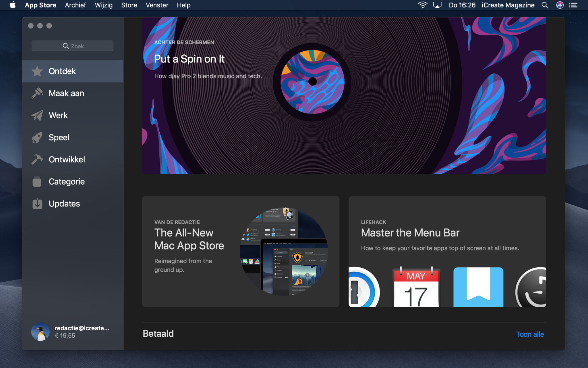Open Ontwikkel hammer section

pyautogui.click(x=37, y=159)
